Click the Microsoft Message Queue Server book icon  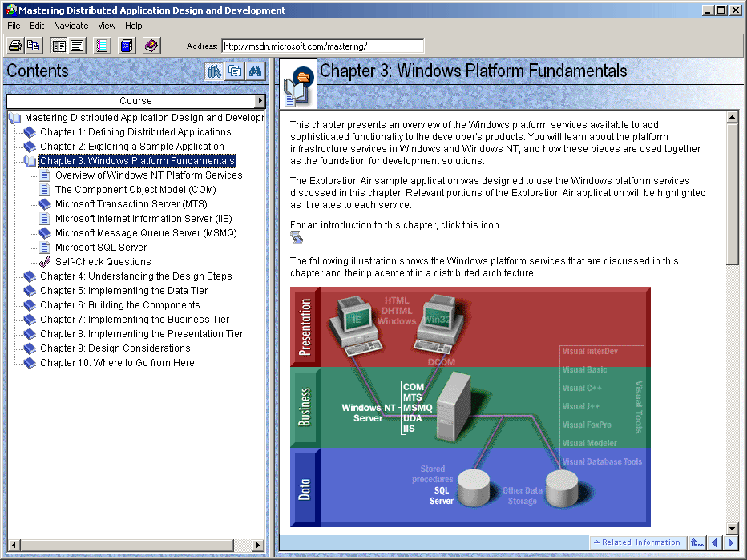pyautogui.click(x=45, y=233)
